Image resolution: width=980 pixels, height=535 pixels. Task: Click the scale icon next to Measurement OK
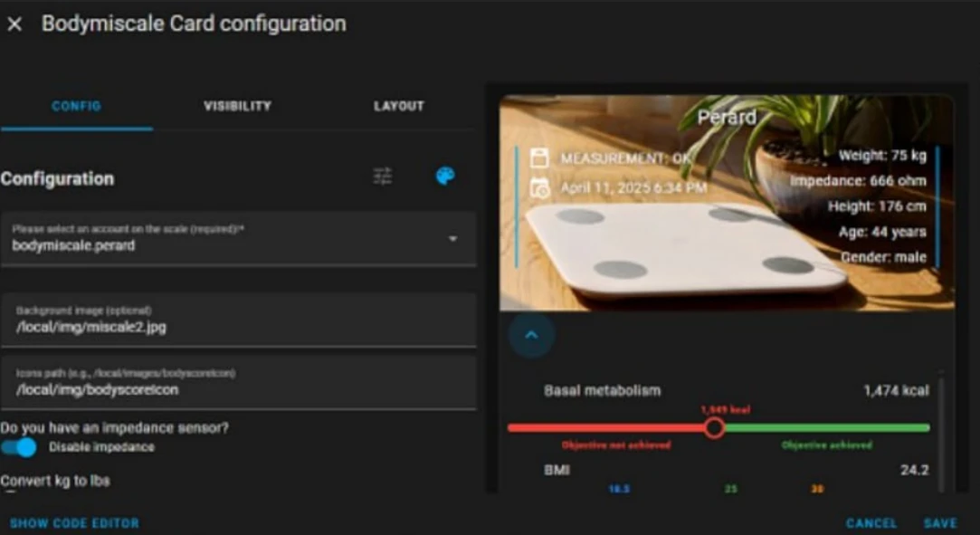point(539,158)
